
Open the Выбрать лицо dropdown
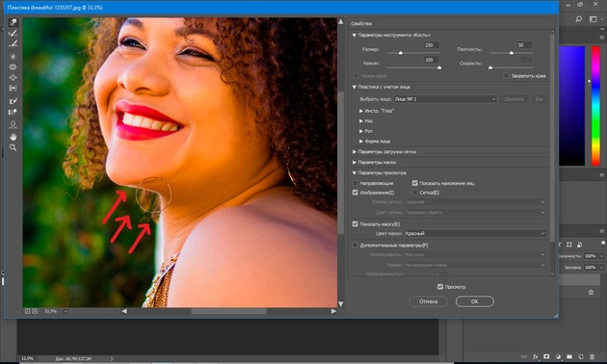click(445, 99)
